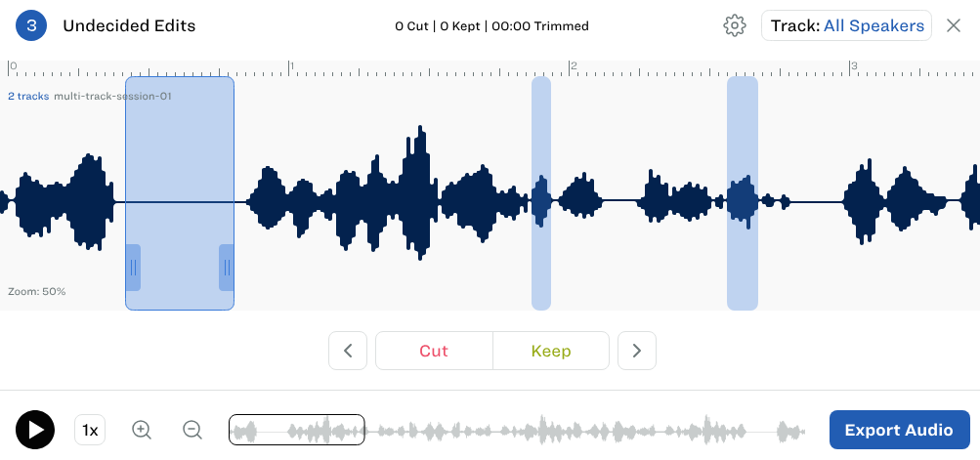The height and width of the screenshot is (460, 980).
Task: Select the second highlighted edit region
Action: [541, 193]
